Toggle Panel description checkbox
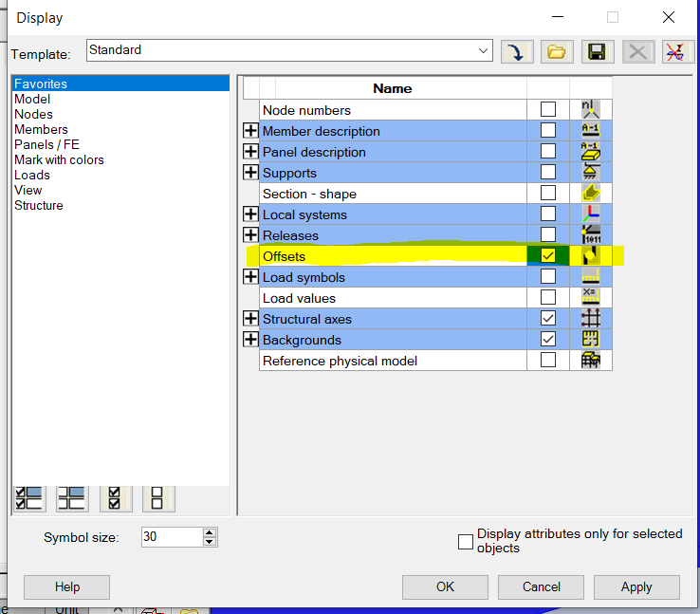The image size is (700, 614). pyautogui.click(x=548, y=152)
